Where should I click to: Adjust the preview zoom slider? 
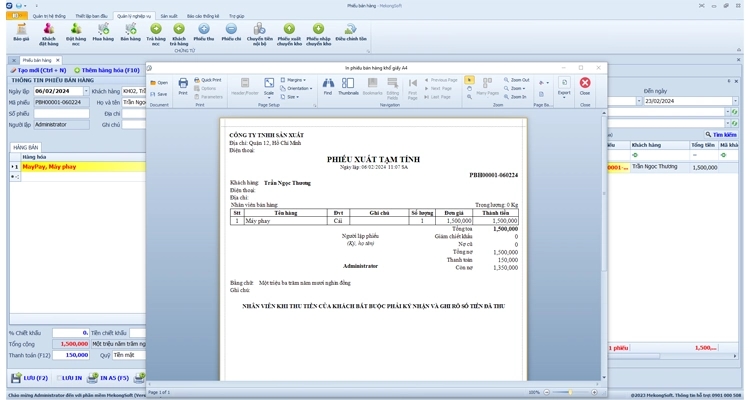pyautogui.click(x=572, y=392)
